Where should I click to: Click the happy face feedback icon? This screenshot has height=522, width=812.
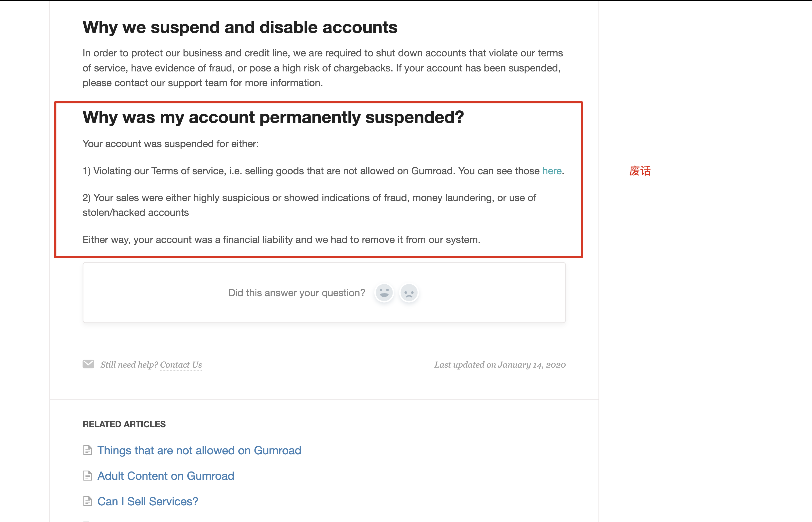384,292
